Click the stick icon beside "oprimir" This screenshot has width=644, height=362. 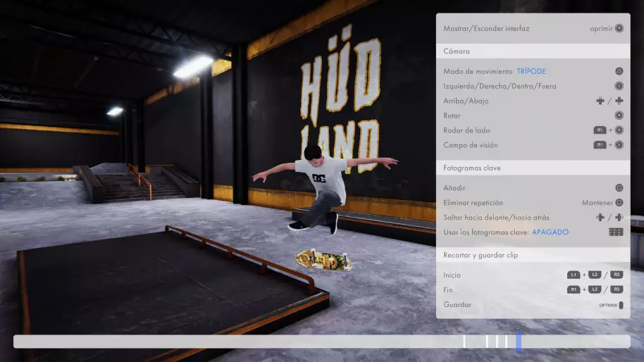pos(619,28)
